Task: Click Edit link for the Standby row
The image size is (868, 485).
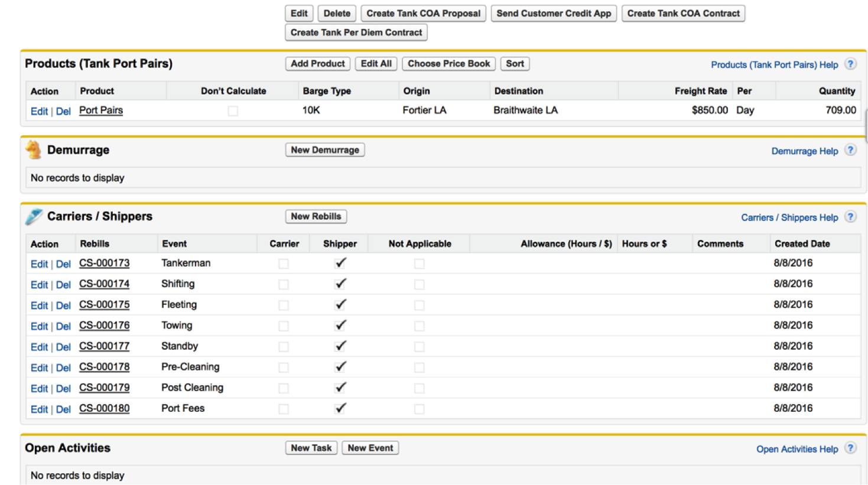Action: [x=39, y=347]
